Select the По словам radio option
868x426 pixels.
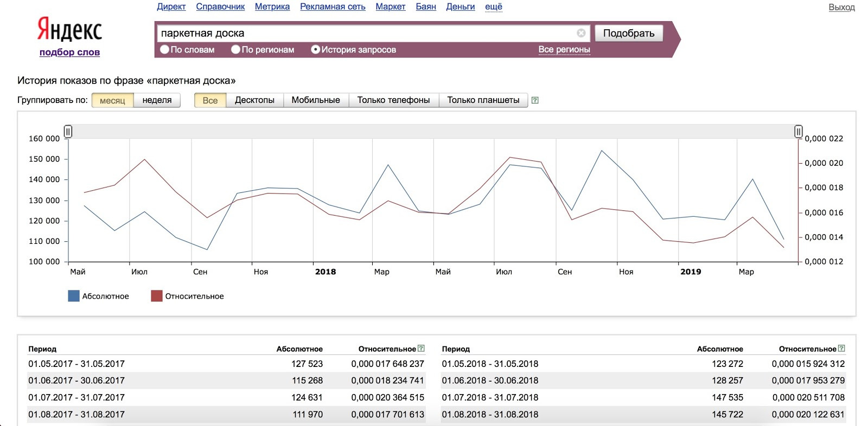coord(165,49)
